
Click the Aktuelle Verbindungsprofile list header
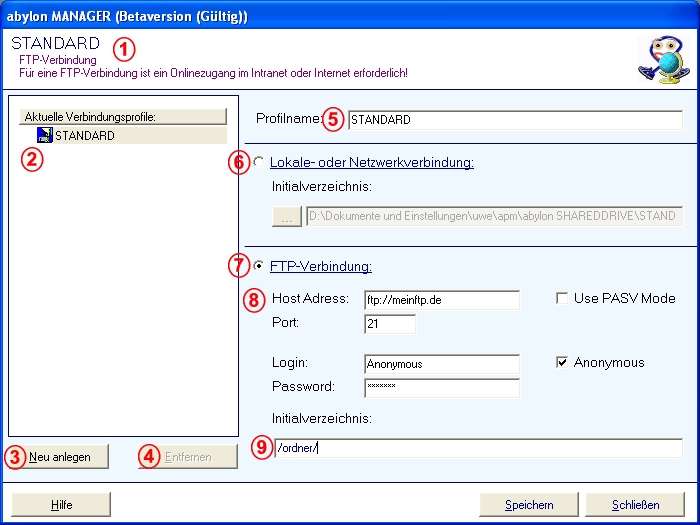[123, 116]
